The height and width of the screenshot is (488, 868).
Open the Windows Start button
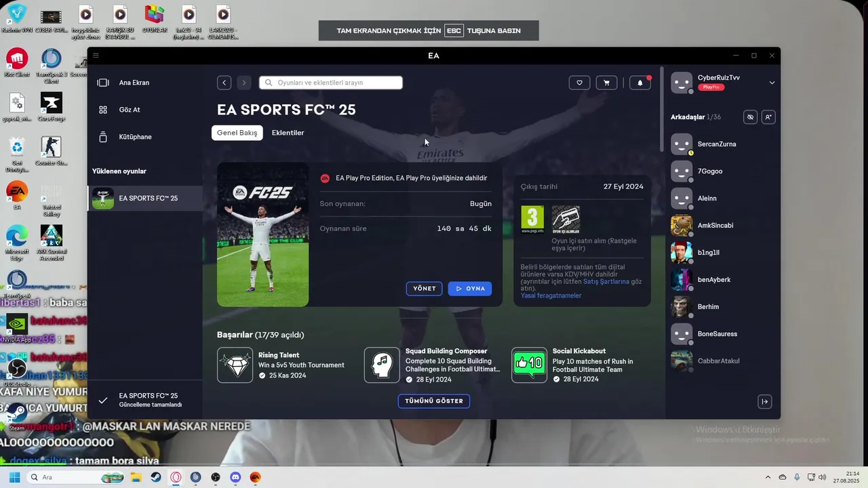pos(14,477)
